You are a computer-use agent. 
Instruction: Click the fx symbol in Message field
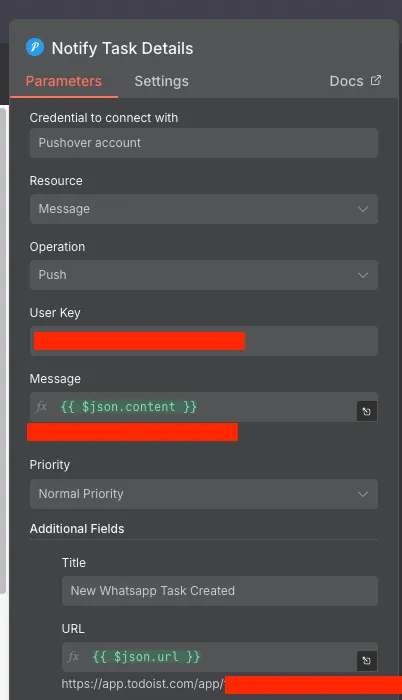tap(42, 407)
